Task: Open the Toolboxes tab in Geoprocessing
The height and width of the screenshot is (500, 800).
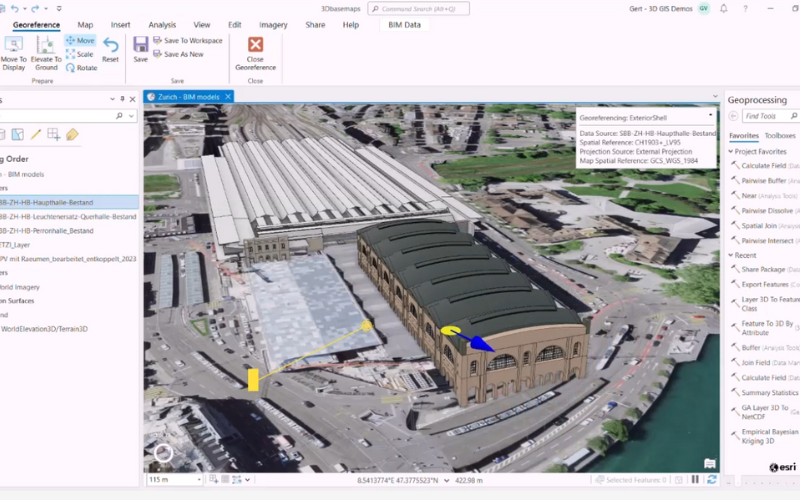Action: click(780, 135)
